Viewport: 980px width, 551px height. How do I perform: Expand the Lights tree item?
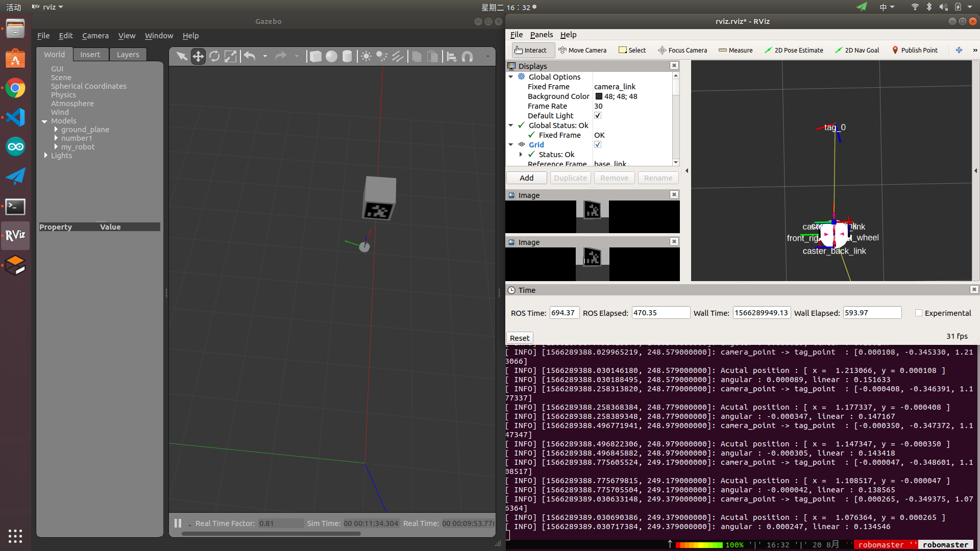[x=46, y=156]
